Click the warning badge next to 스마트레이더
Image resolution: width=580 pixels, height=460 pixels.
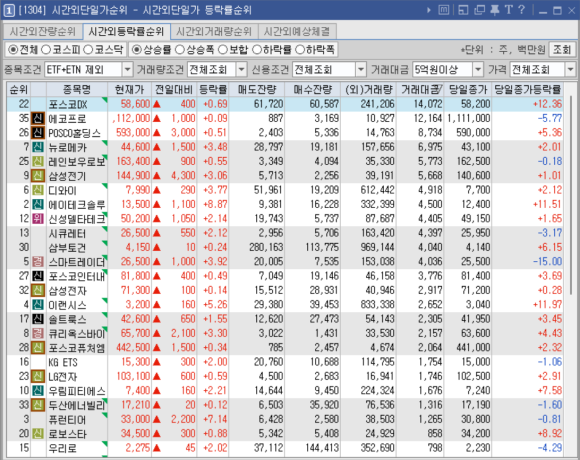tap(38, 262)
